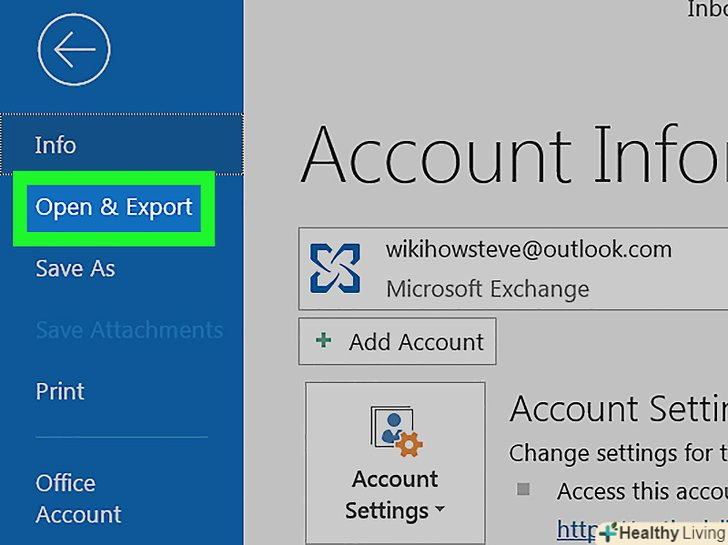Image resolution: width=728 pixels, height=545 pixels.
Task: Click the Account Information heading text
Action: pos(514,155)
